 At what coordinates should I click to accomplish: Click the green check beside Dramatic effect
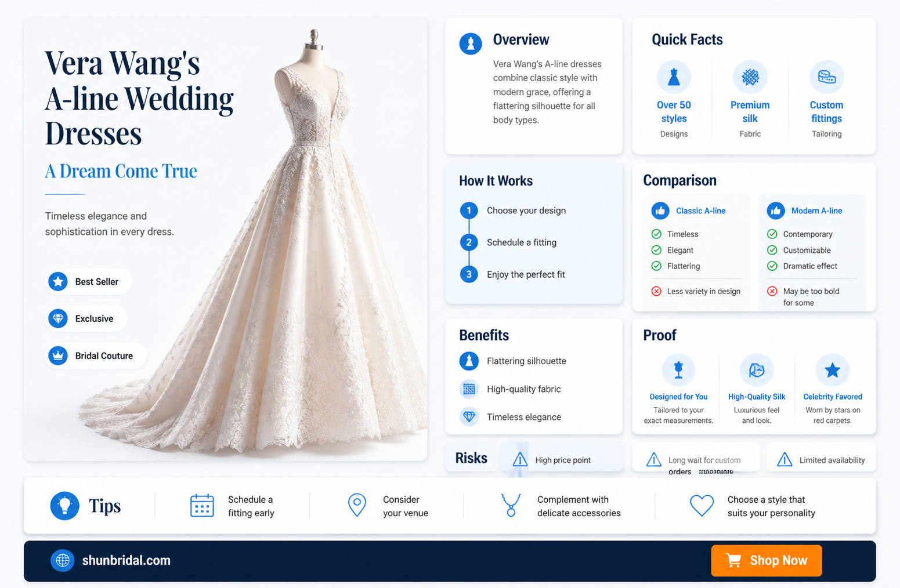pyautogui.click(x=772, y=266)
